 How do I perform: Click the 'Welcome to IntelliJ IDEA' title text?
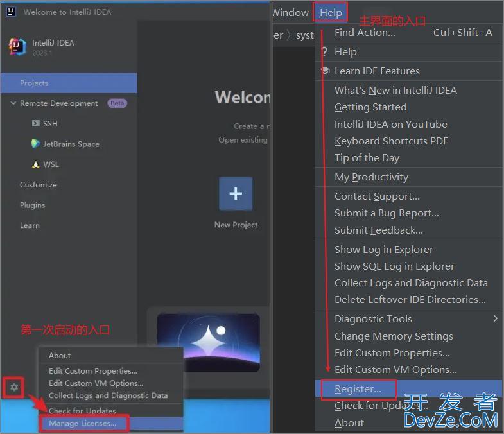point(67,12)
